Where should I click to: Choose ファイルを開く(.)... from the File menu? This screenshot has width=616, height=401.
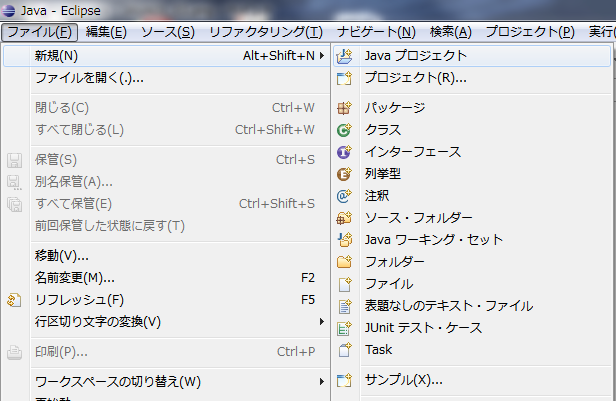pyautogui.click(x=167, y=78)
